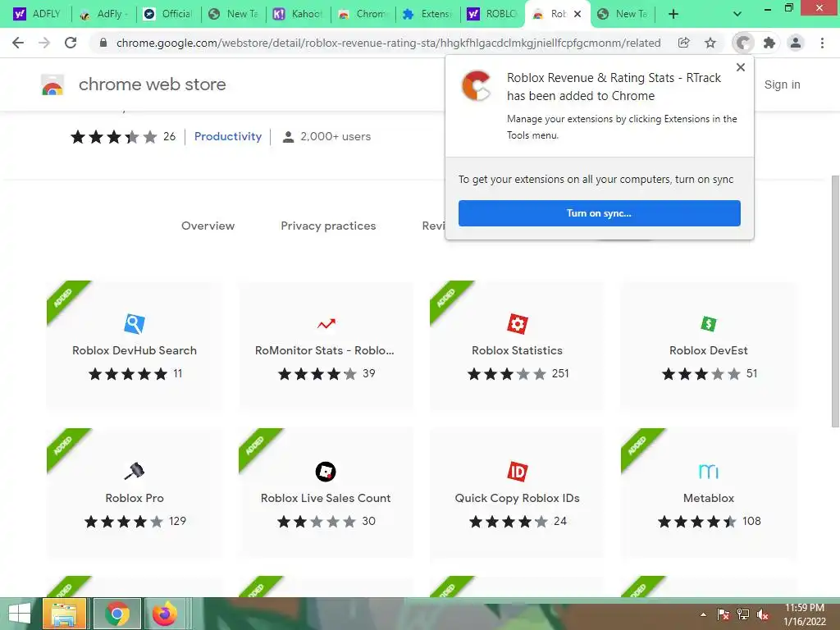Switch to the Official browser tab
840x630 pixels.
(x=168, y=14)
